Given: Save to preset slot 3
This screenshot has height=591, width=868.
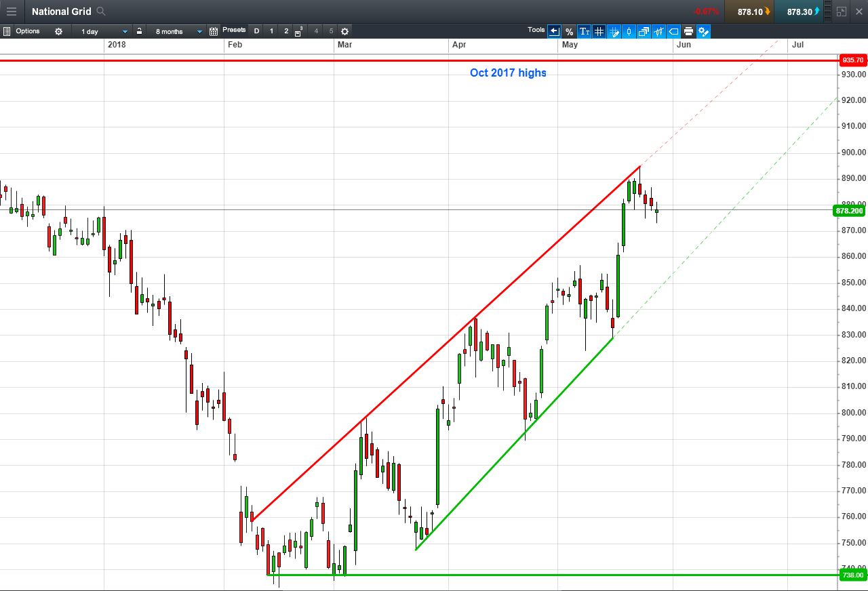Looking at the screenshot, I should (299, 31).
